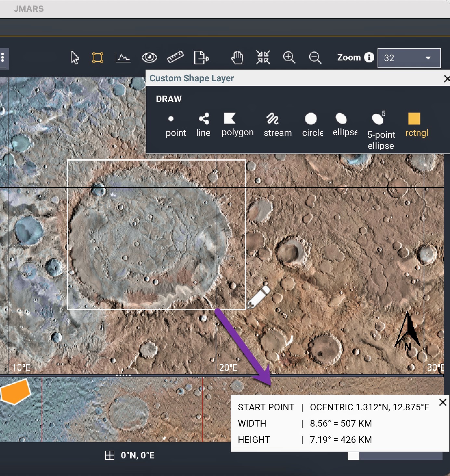This screenshot has height=476, width=450.
Task: Click the orange polygon shape in panner
Action: 15,391
